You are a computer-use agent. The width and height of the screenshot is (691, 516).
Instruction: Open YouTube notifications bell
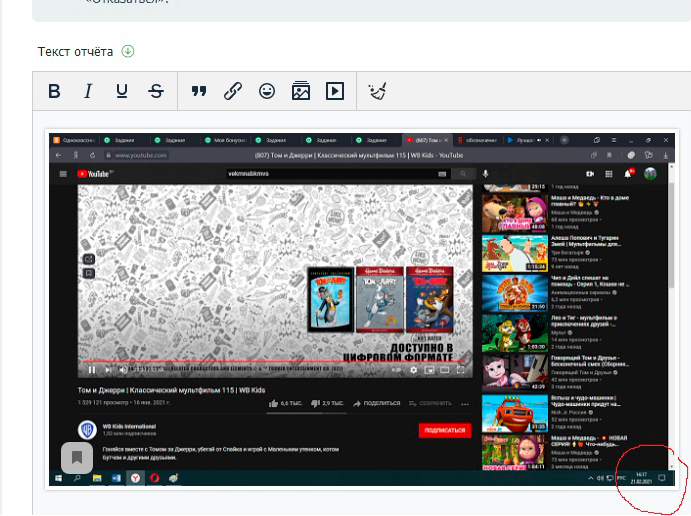[628, 174]
